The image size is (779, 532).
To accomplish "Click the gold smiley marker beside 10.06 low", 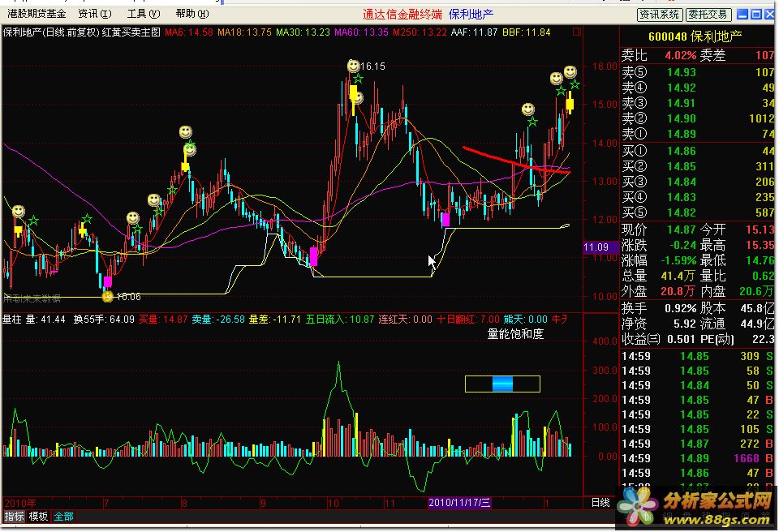I will pyautogui.click(x=108, y=297).
